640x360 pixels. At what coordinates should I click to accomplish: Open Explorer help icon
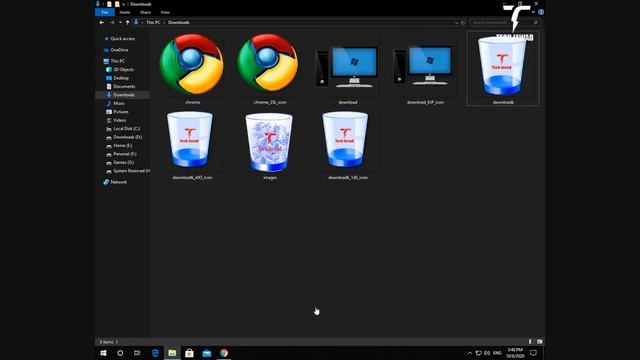click(541, 12)
